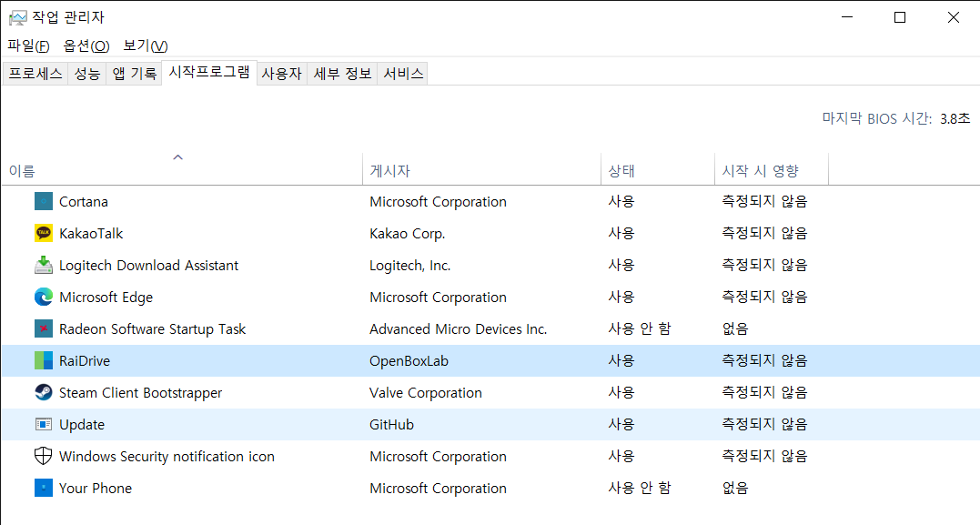
Task: Select Radeon Software Startup Task entry
Action: coord(153,329)
